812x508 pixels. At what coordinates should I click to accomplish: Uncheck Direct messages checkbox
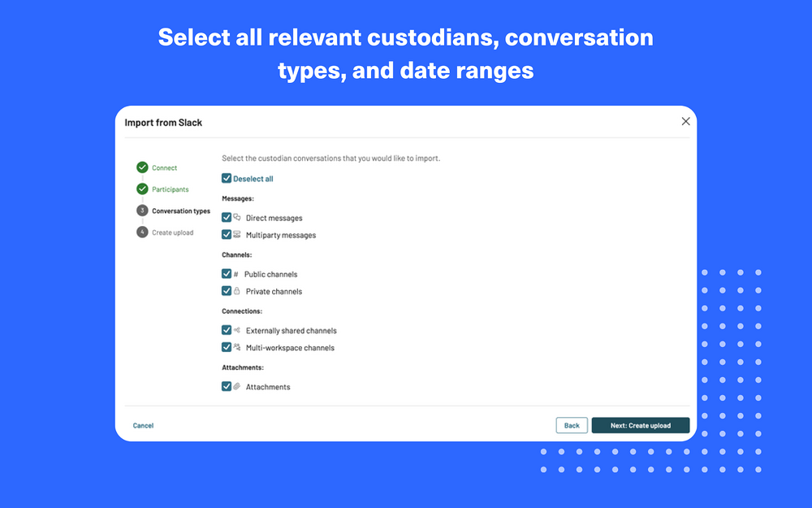tap(227, 218)
